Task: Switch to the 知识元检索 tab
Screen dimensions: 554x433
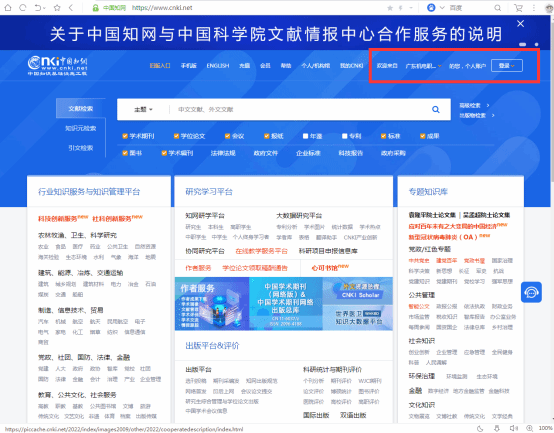Action: click(x=81, y=128)
